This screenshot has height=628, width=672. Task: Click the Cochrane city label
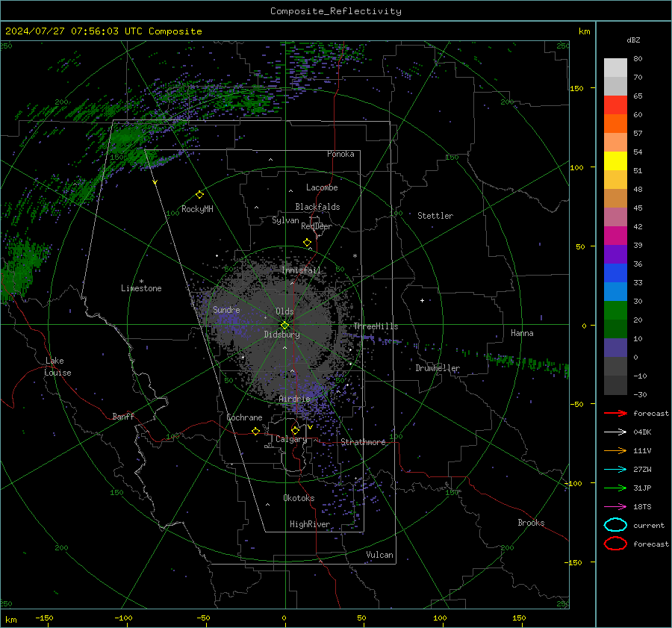pos(244,417)
